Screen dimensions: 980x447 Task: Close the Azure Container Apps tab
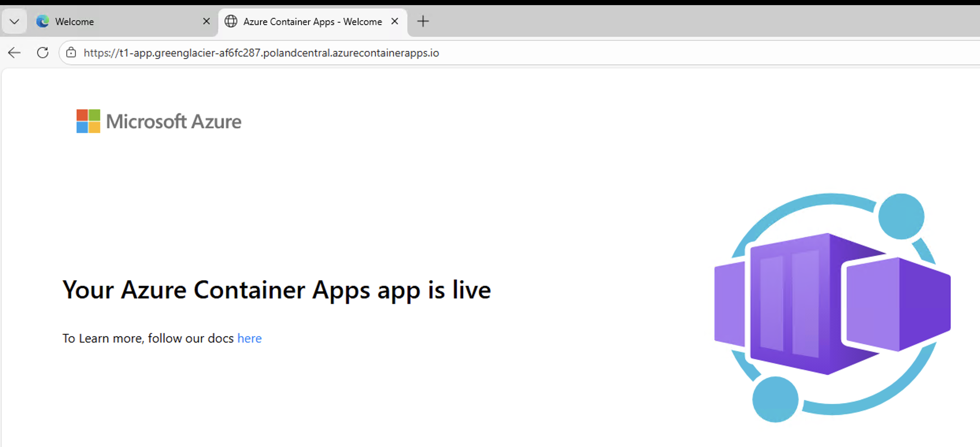tap(394, 21)
